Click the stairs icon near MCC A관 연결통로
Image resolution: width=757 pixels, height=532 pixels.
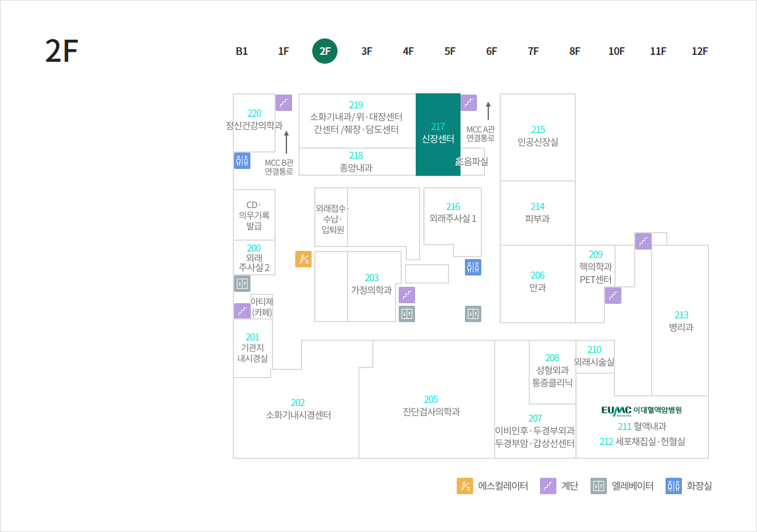[x=469, y=103]
